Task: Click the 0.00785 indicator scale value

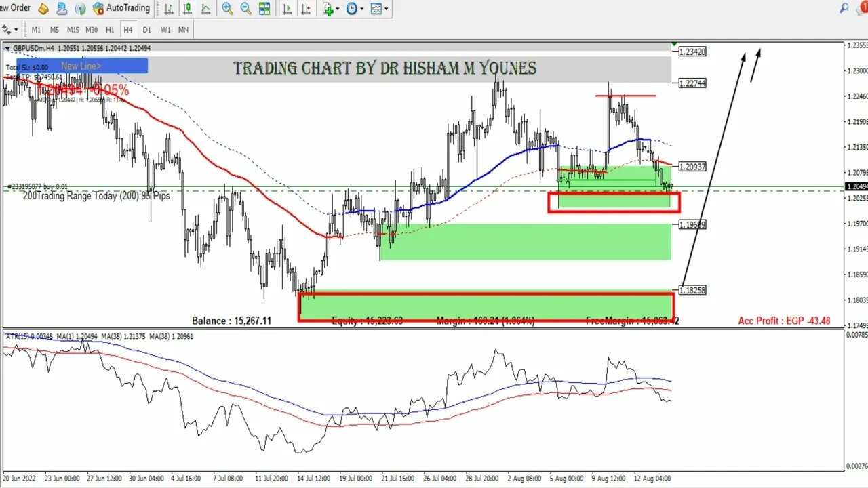Action: 856,335
